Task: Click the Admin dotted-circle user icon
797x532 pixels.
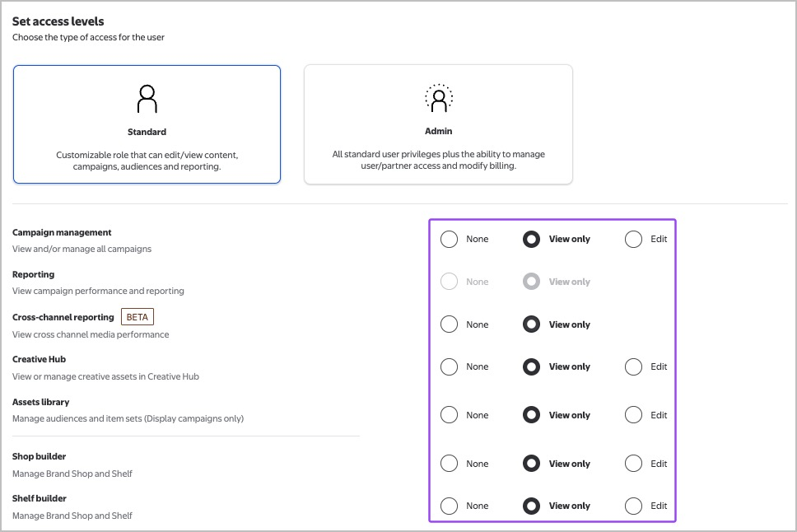Action: pos(439,98)
